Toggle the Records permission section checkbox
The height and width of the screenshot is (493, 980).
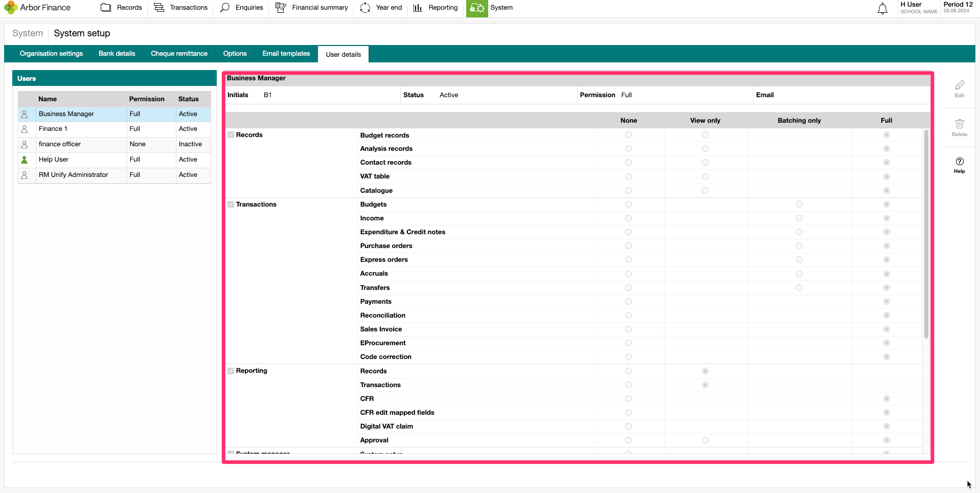[231, 135]
